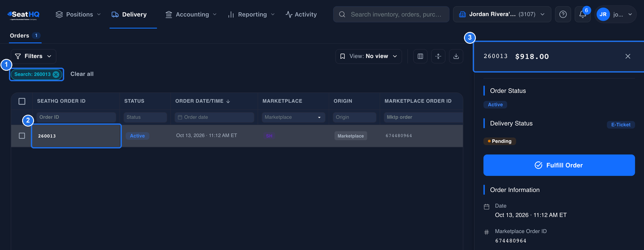Click the Active badge under Order Status
The height and width of the screenshot is (250, 644).
(x=495, y=105)
